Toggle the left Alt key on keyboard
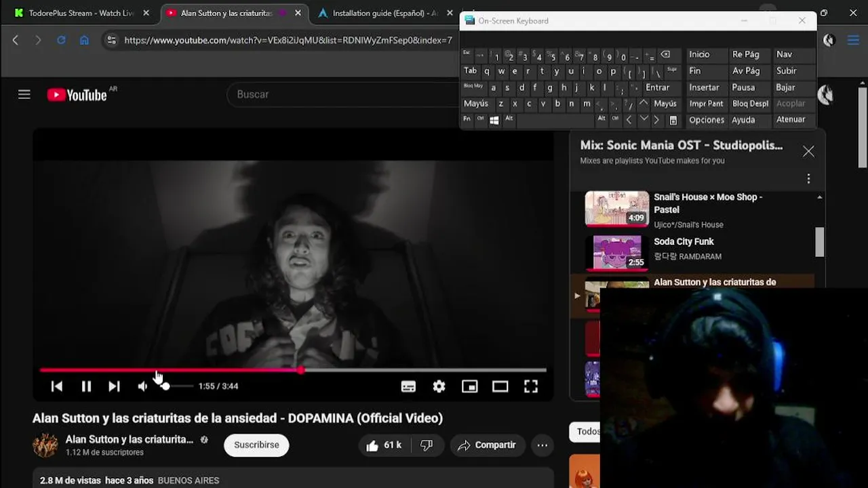Image resolution: width=868 pixels, height=488 pixels. [509, 120]
